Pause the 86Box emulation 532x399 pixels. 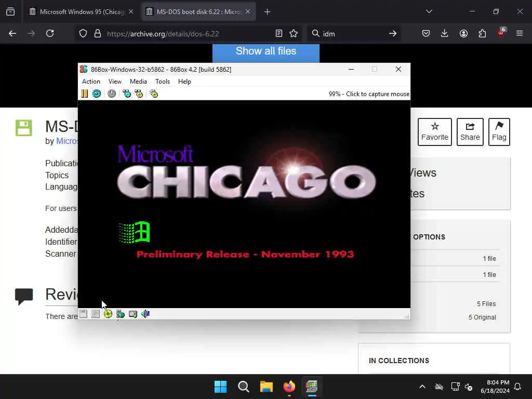[85, 94]
